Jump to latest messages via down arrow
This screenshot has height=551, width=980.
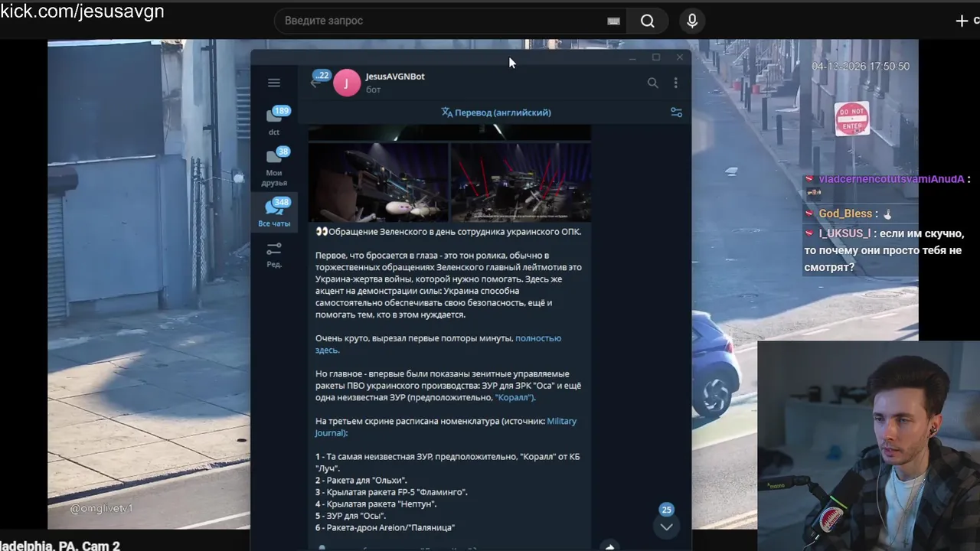click(x=666, y=527)
